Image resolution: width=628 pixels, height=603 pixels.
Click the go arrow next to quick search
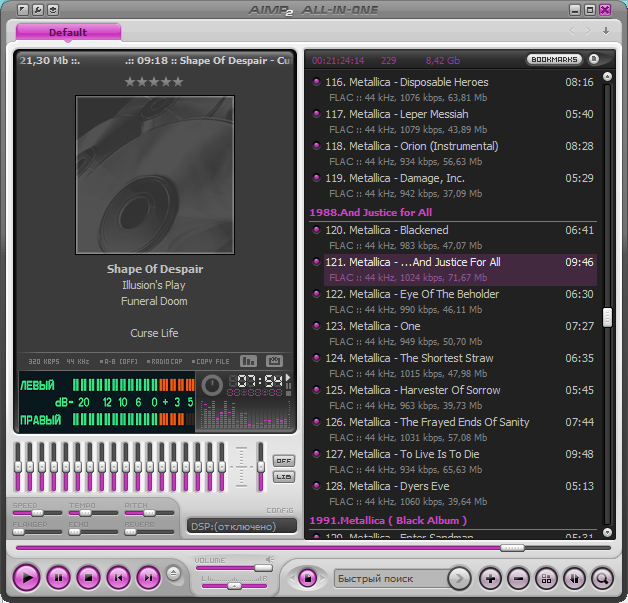point(459,578)
